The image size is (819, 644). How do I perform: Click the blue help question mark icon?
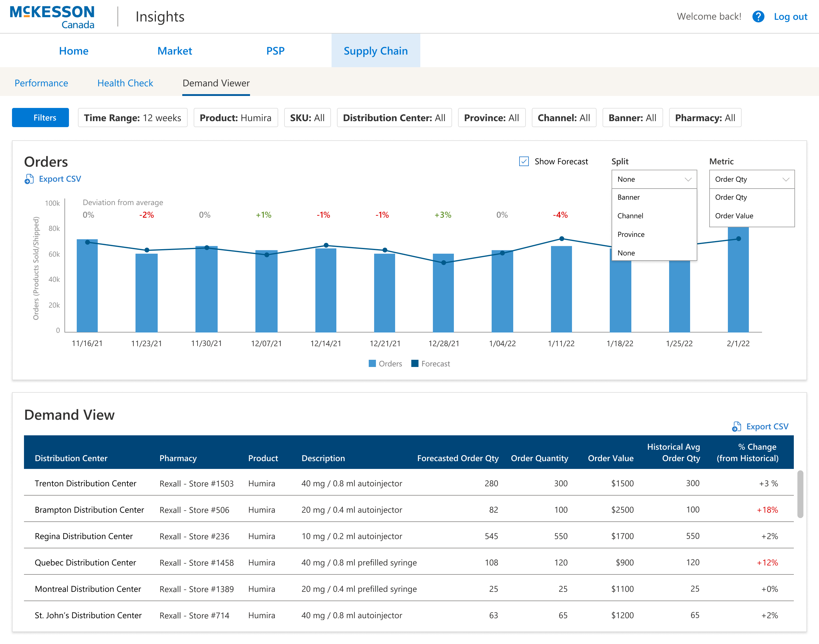point(758,16)
